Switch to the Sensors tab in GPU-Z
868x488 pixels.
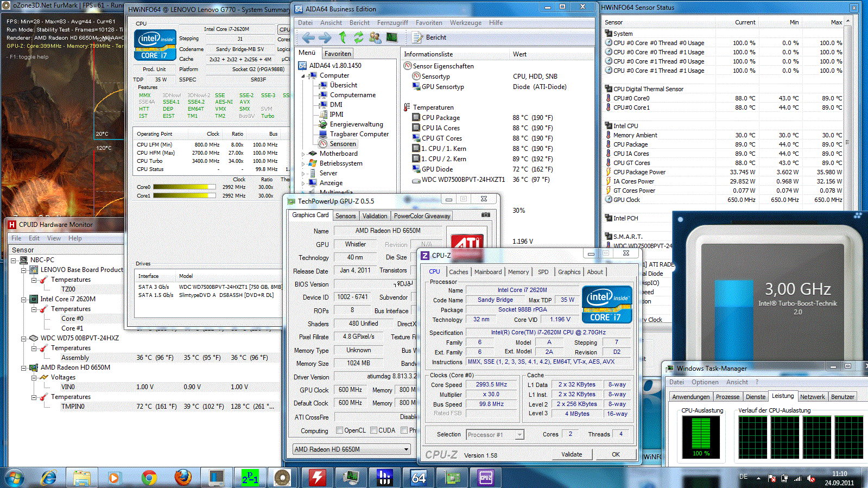click(x=345, y=216)
